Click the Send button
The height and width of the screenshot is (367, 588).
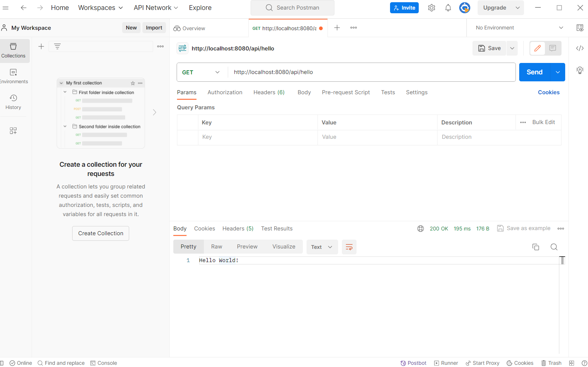(535, 72)
